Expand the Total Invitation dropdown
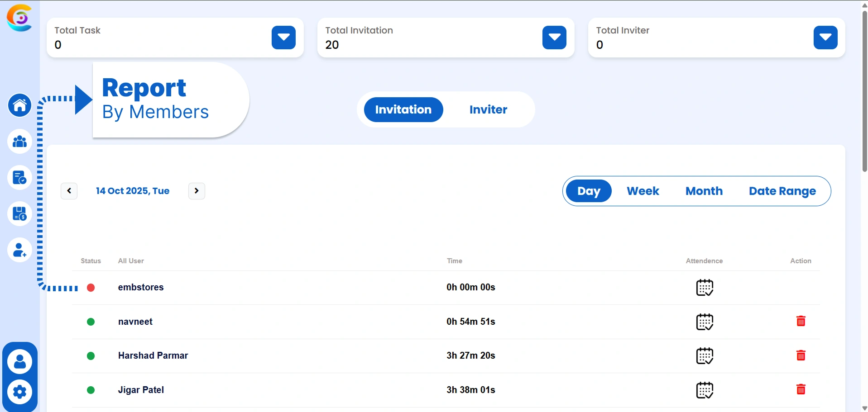The height and width of the screenshot is (412, 868). tap(553, 38)
